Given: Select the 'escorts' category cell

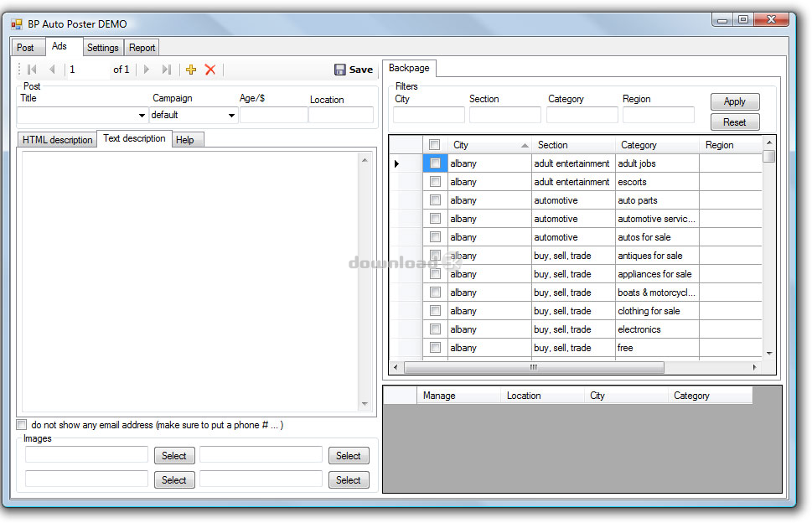Looking at the screenshot, I should point(657,182).
